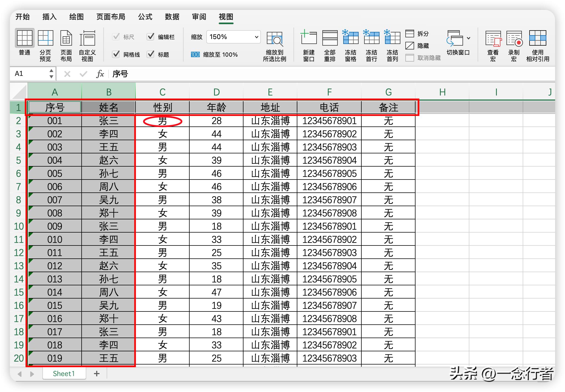Switch to Page Break Preview view
The image size is (565, 392).
pos(45,38)
